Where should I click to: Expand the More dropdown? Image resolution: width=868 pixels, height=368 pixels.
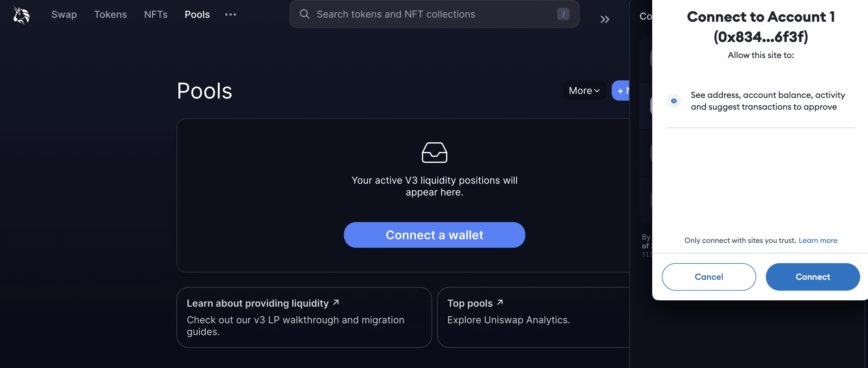[x=584, y=91]
